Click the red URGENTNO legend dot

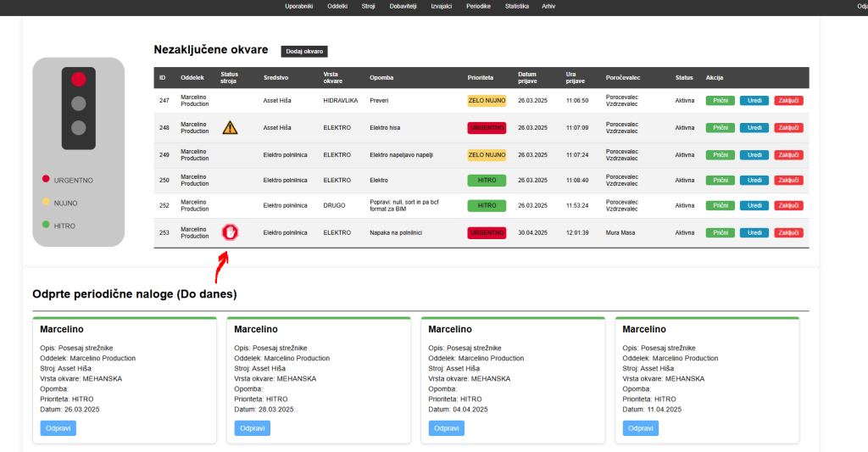pos(46,180)
